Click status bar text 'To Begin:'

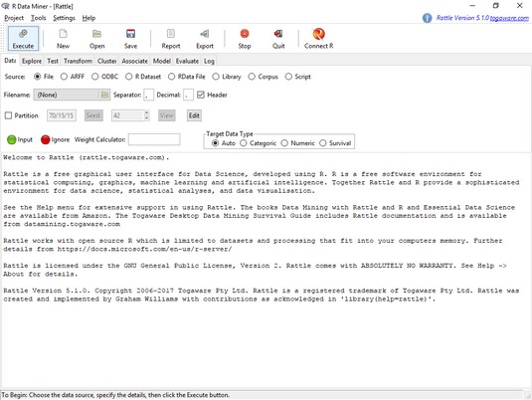click(15, 395)
